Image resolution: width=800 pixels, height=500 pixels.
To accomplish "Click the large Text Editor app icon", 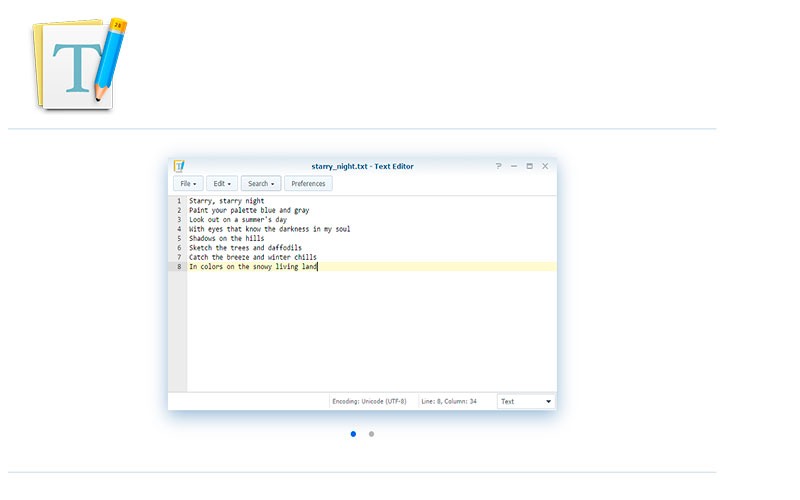I will 80,63.
